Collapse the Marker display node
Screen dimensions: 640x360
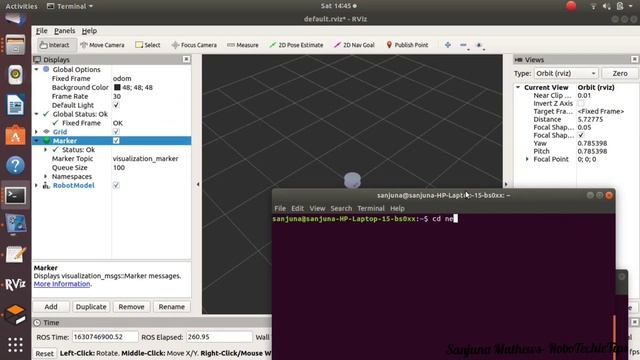point(36,140)
